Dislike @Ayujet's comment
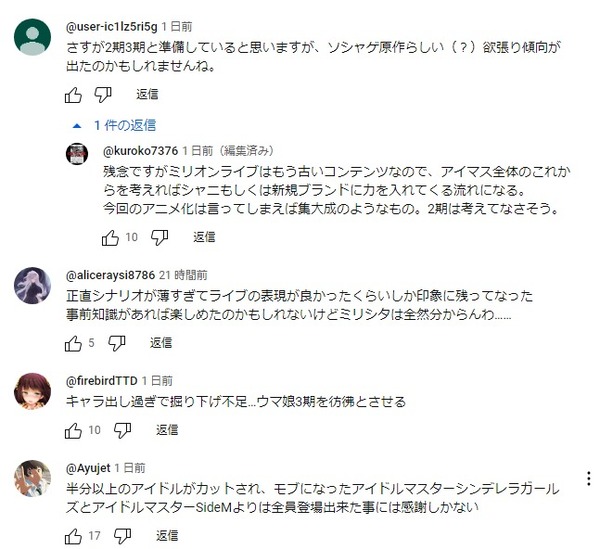Image resolution: width=600 pixels, height=549 pixels. tap(122, 536)
